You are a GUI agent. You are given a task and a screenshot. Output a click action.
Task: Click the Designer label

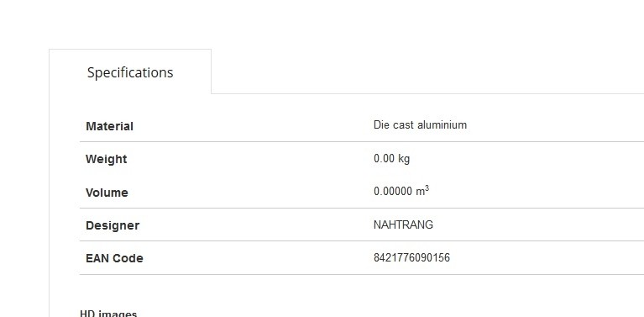[x=113, y=225]
